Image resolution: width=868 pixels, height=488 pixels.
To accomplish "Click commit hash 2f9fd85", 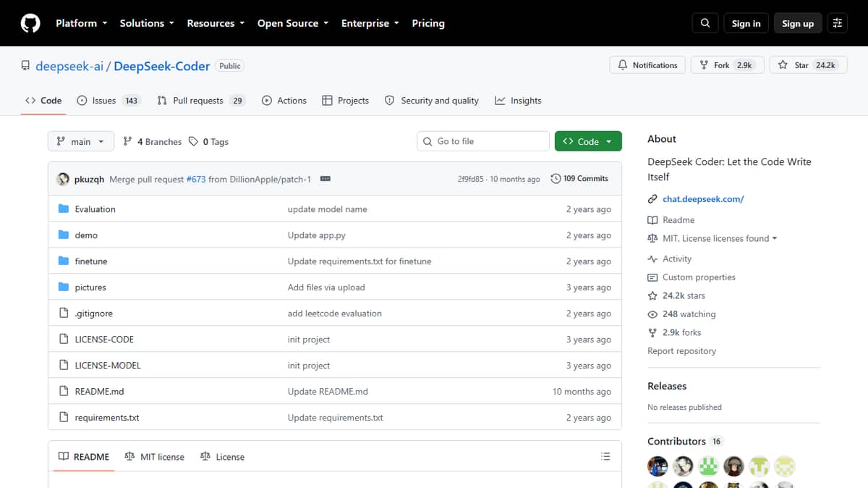I will 471,179.
